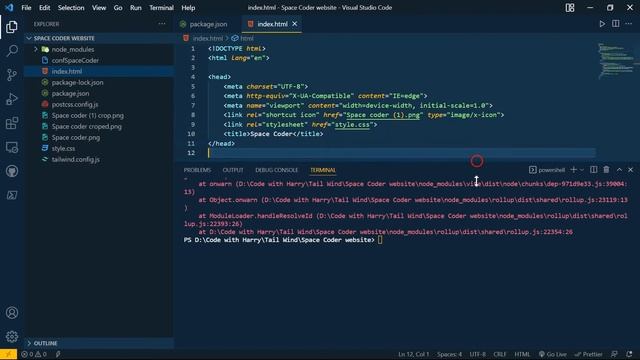Open the Selection menu
Screen dimensions: 640x360
coord(71,8)
